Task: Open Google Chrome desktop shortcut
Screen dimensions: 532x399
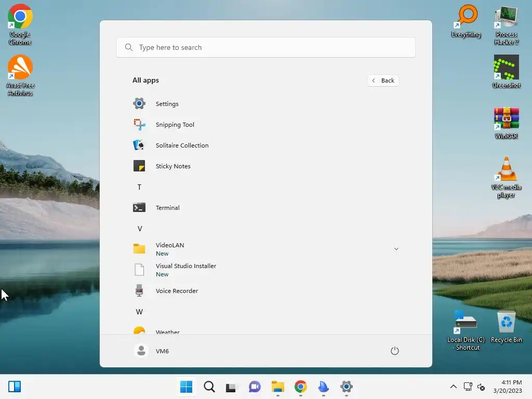Action: click(x=20, y=24)
